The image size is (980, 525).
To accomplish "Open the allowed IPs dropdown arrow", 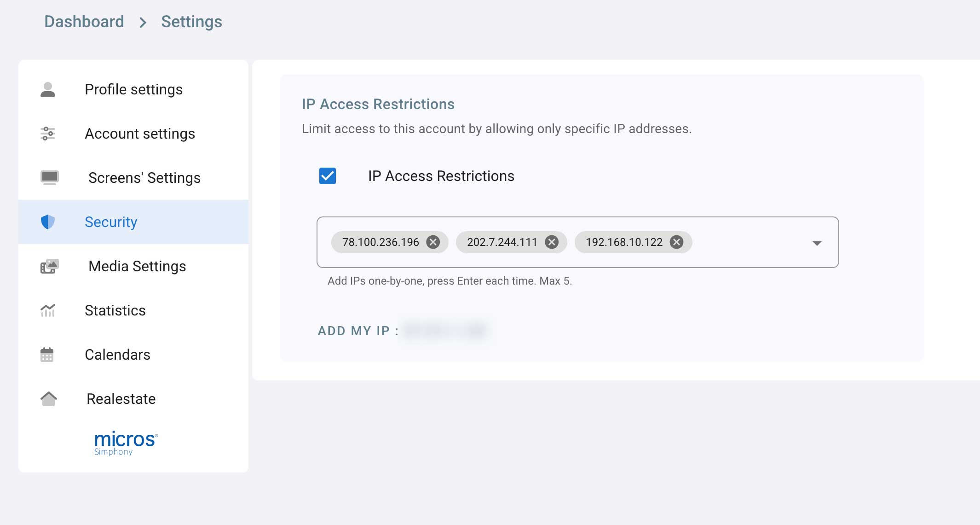I will coord(817,243).
